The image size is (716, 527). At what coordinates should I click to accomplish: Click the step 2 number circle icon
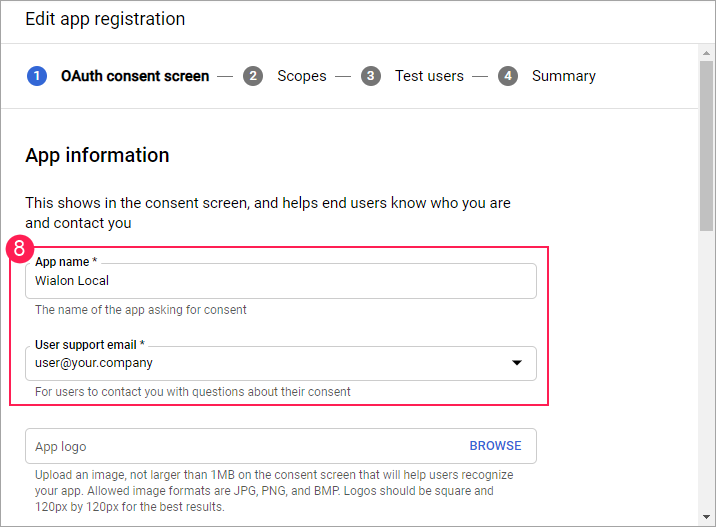click(x=253, y=76)
